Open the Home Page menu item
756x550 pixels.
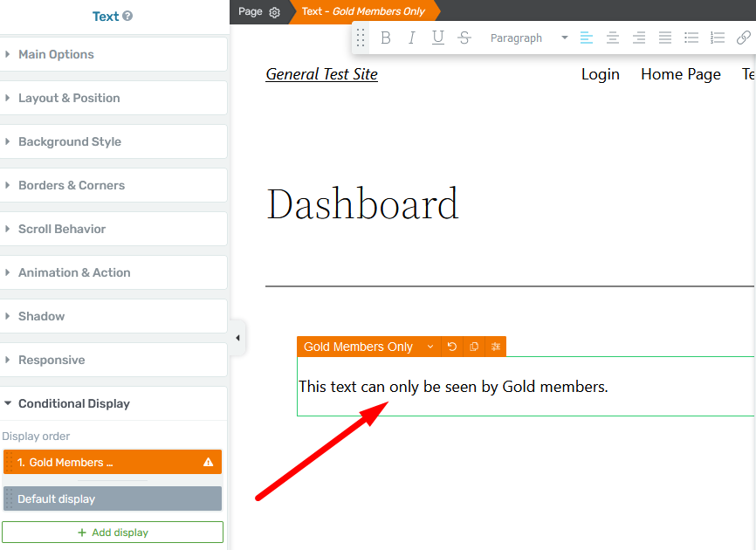coord(681,74)
